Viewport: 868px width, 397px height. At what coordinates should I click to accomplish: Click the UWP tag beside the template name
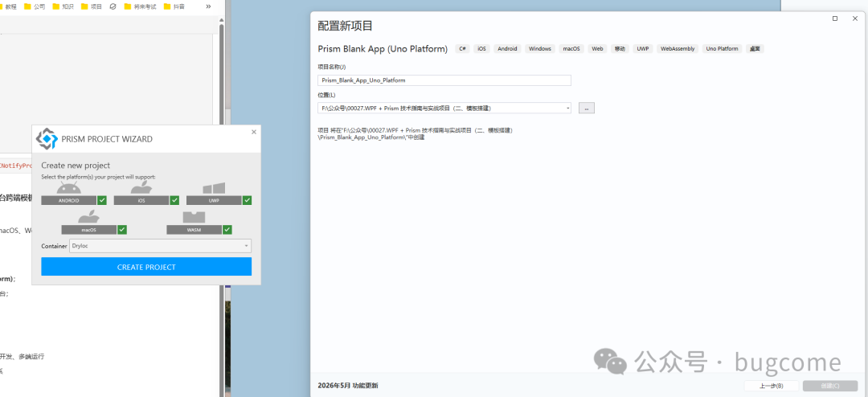(x=643, y=49)
